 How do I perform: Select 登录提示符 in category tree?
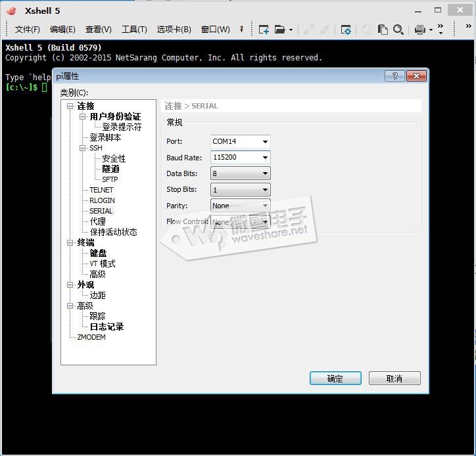[x=122, y=127]
